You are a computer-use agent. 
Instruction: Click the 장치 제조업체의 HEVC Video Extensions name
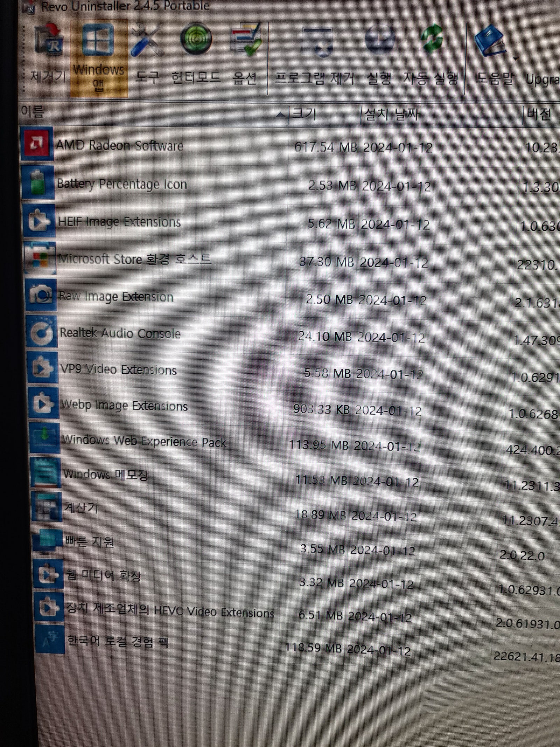tap(170, 611)
